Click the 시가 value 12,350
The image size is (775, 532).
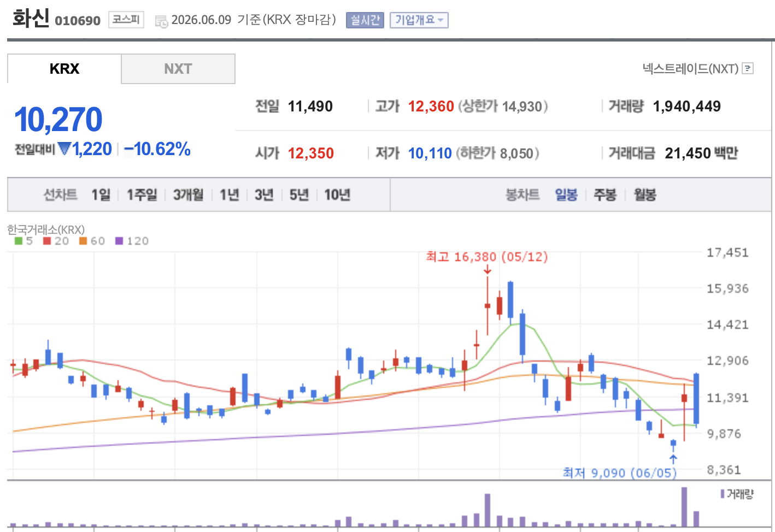pos(310,153)
